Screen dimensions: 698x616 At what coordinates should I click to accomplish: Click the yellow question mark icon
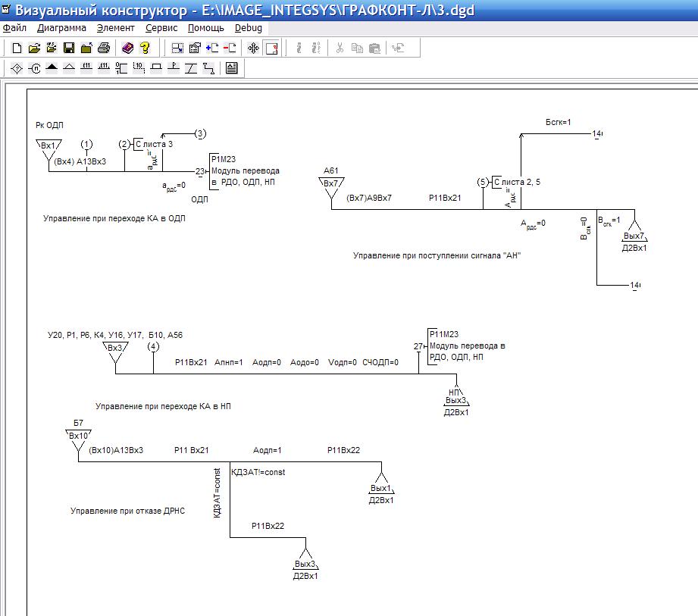click(x=146, y=48)
